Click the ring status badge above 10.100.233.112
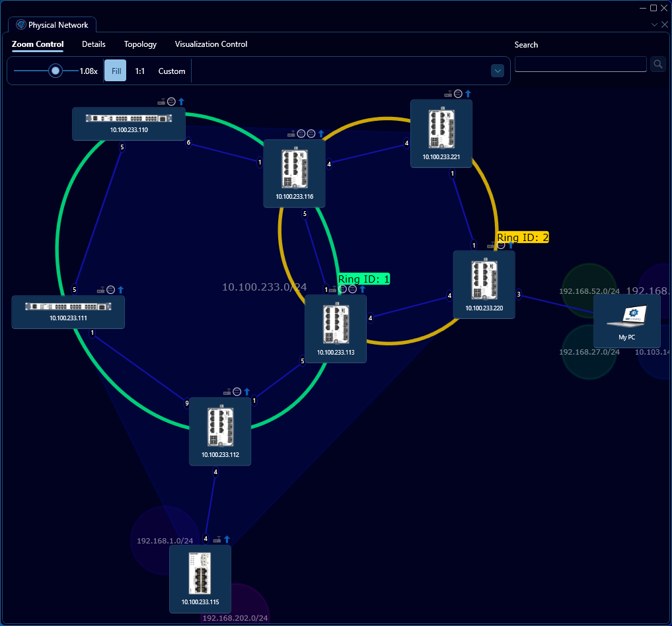 237,392
